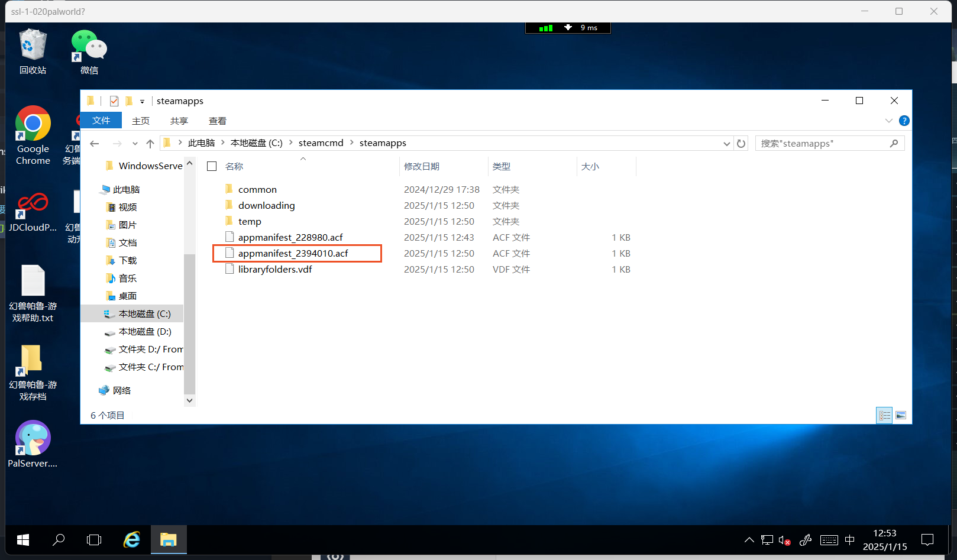Open the Windows Start menu
957x560 pixels.
tap(23, 539)
